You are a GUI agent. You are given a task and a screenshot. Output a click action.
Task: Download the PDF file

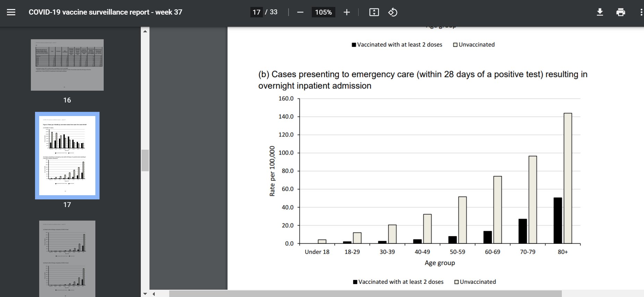pyautogui.click(x=600, y=12)
